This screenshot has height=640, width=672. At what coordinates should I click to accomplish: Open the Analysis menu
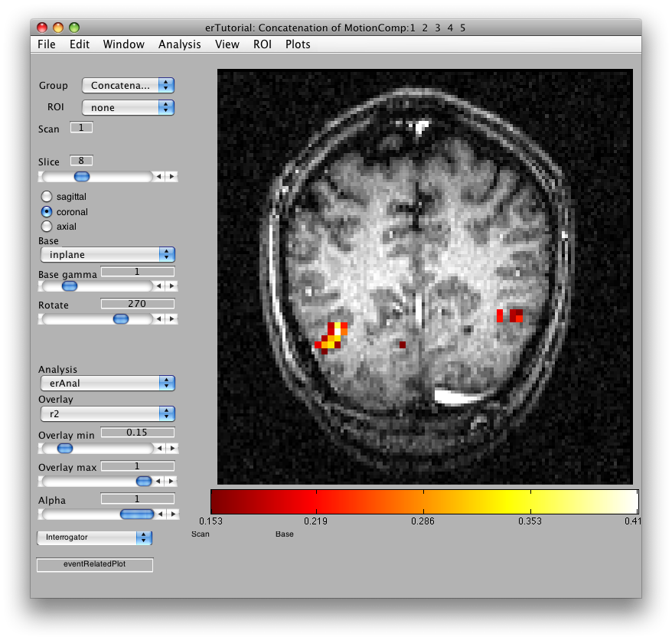(179, 44)
